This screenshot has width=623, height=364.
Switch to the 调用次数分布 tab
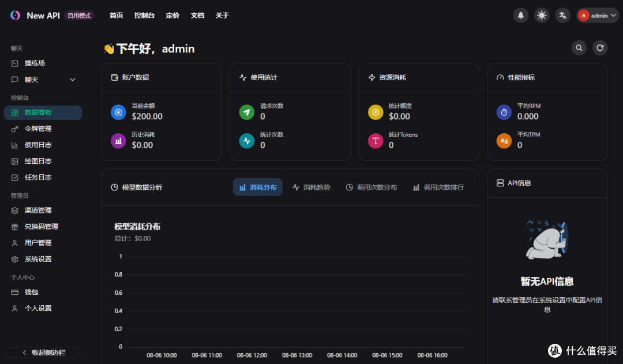(371, 187)
